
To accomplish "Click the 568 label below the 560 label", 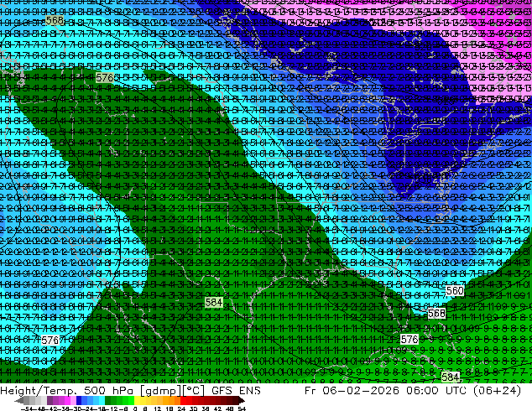I will coord(436,313).
